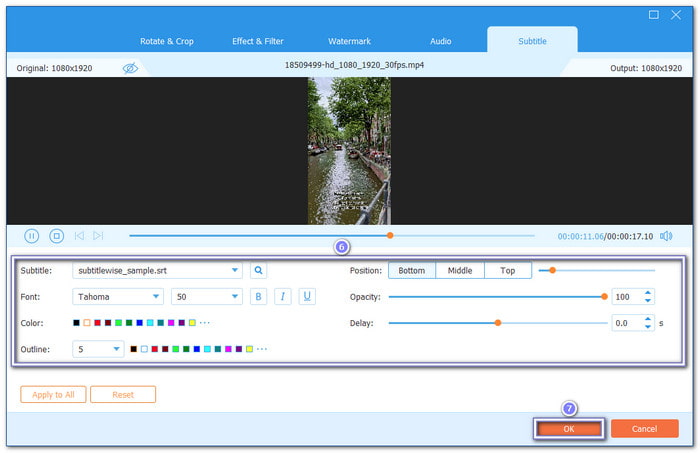The height and width of the screenshot is (453, 700).
Task: Pick purple outline color
Action: pos(239,349)
